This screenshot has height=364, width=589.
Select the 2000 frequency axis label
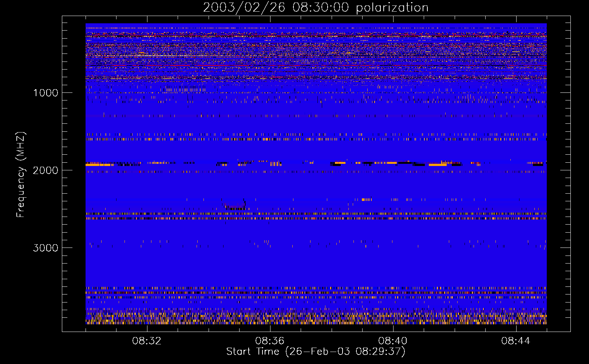click(46, 170)
